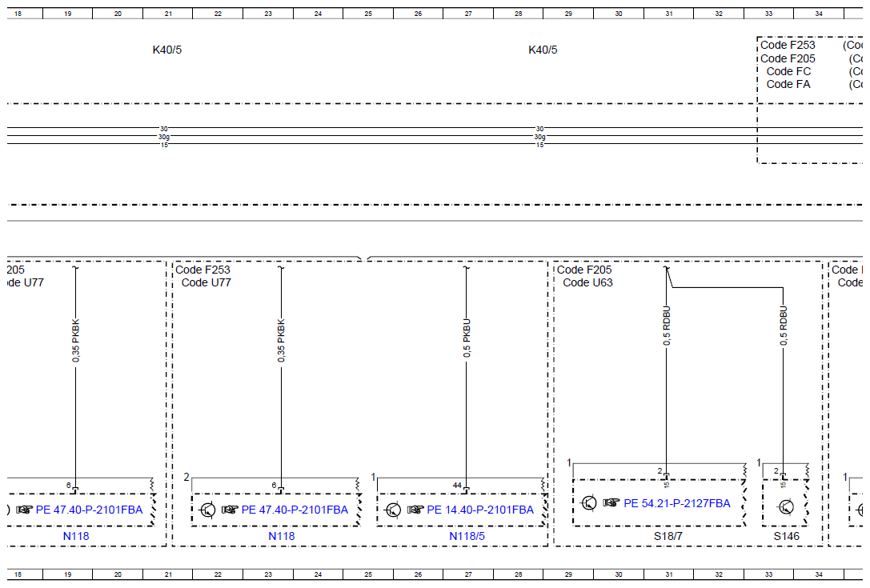Select transistor symbol in the Code F253 N118 box
The width and height of the screenshot is (870, 588).
point(207,510)
